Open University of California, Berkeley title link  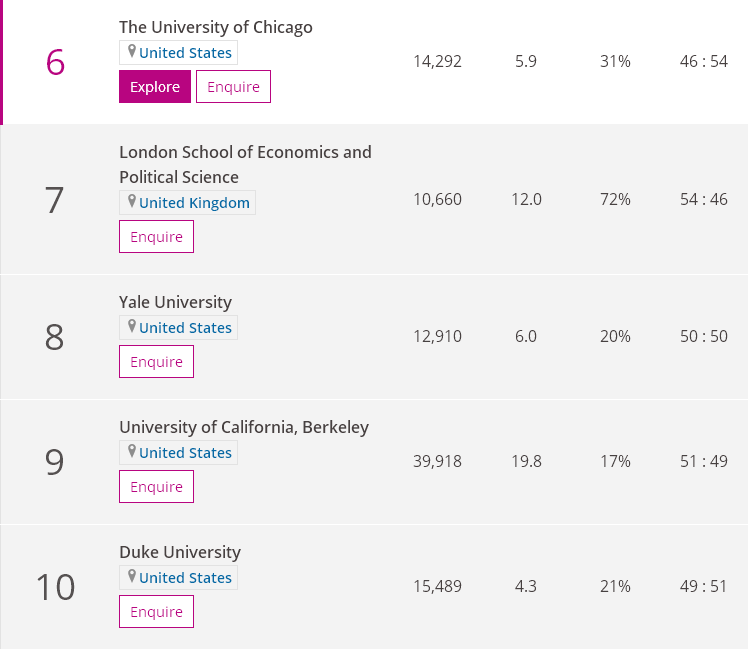(243, 427)
